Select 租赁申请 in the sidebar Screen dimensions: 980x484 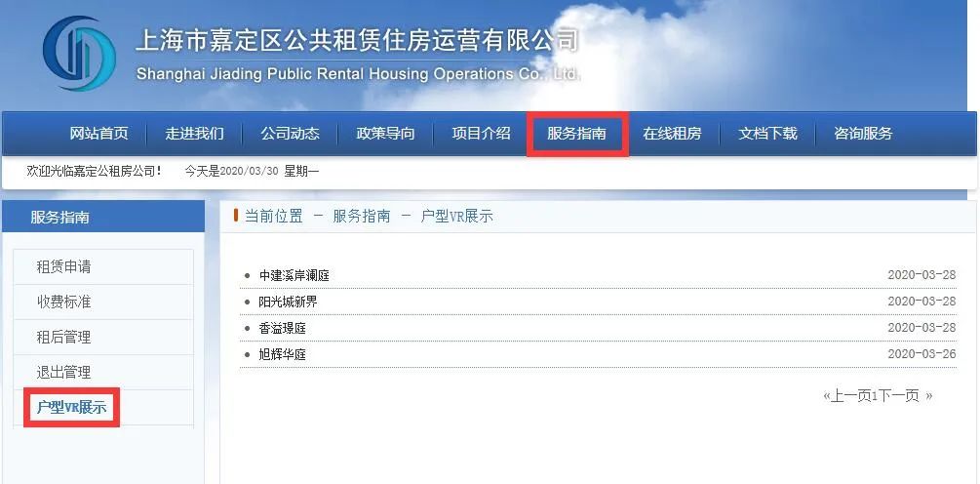tap(103, 267)
